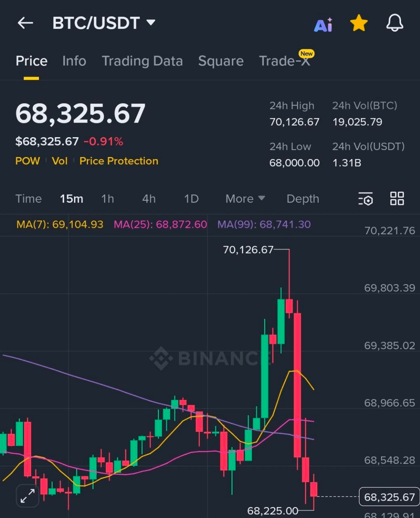420x518 pixels.
Task: Select the 4h chart interval
Action: pyautogui.click(x=149, y=199)
